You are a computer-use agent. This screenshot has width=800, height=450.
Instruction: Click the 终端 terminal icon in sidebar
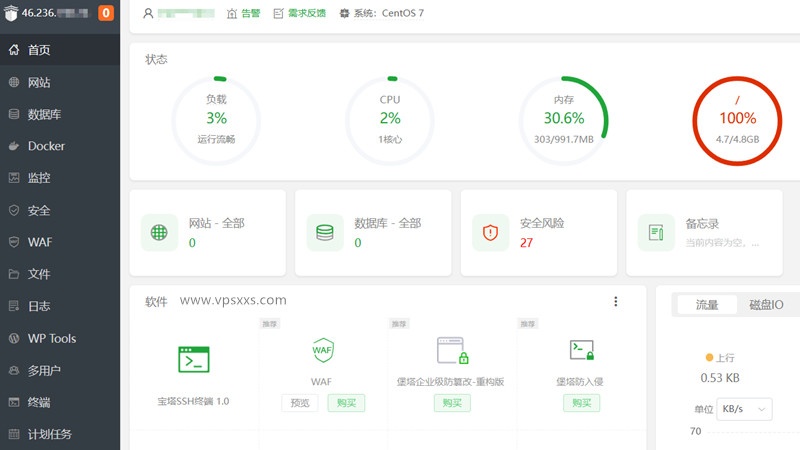point(14,402)
